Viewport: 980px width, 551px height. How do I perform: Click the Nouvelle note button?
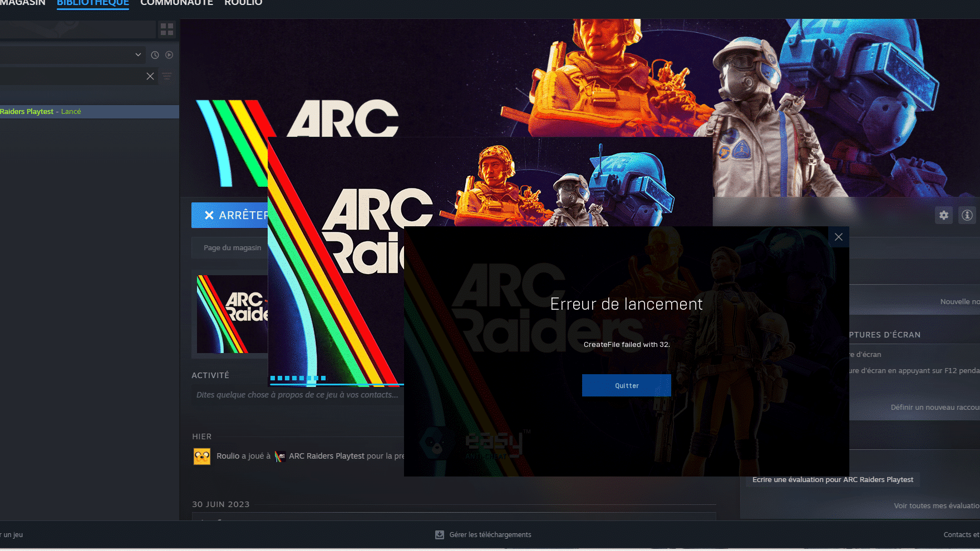[960, 301]
